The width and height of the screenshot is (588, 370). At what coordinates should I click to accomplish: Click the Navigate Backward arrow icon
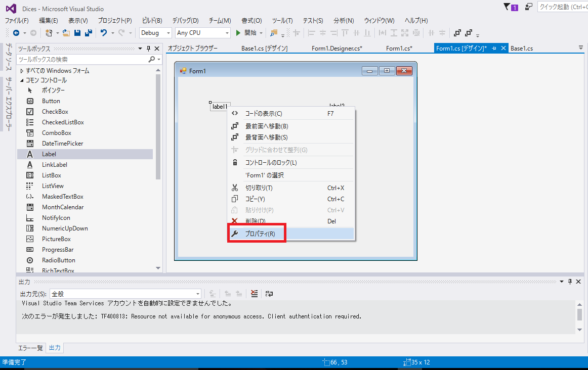click(x=17, y=32)
